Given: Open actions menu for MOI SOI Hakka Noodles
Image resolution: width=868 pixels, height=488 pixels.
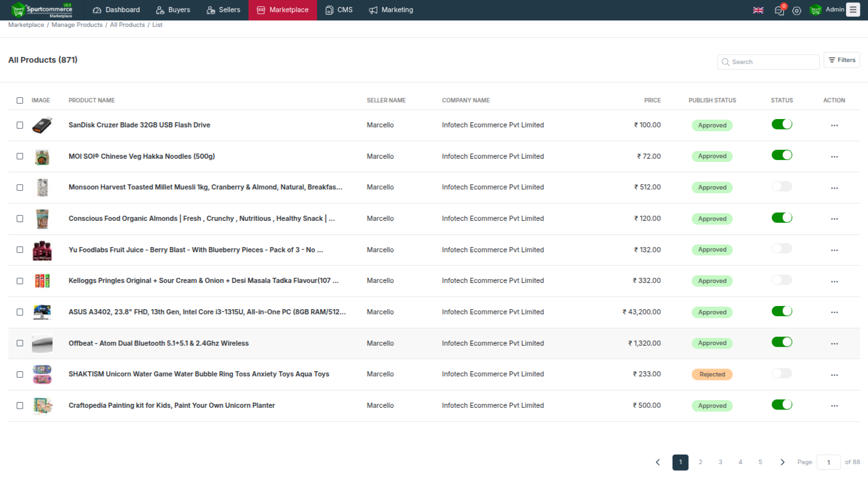Looking at the screenshot, I should click(834, 157).
